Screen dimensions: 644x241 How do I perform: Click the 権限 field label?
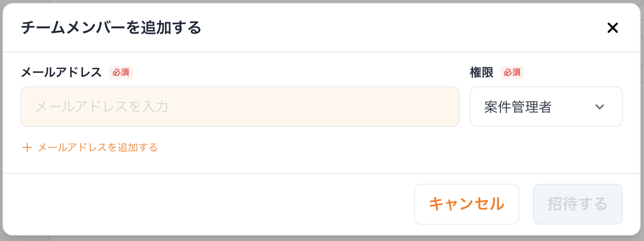[x=482, y=73]
